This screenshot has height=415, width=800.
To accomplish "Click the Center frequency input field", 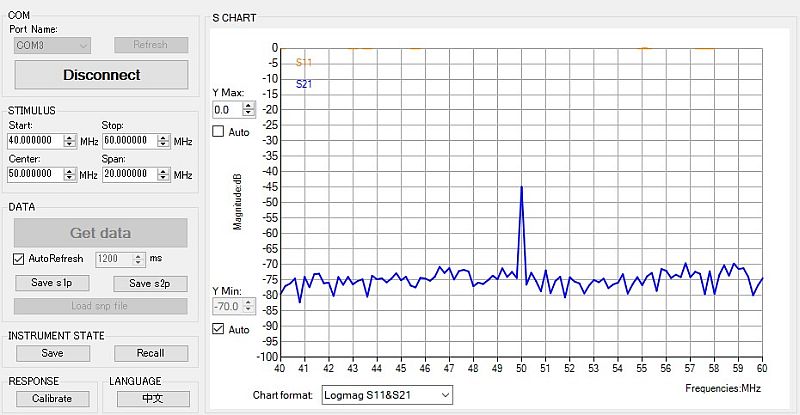I will (36, 175).
